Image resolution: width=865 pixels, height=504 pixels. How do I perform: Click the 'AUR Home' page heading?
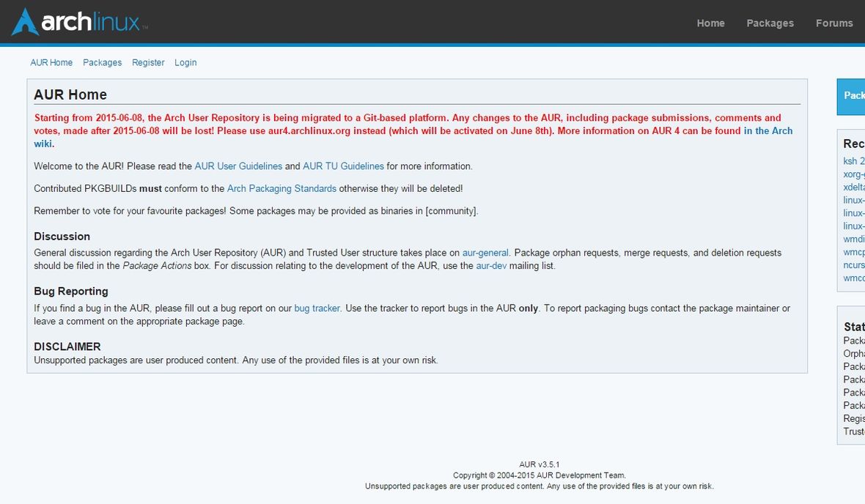coord(70,94)
